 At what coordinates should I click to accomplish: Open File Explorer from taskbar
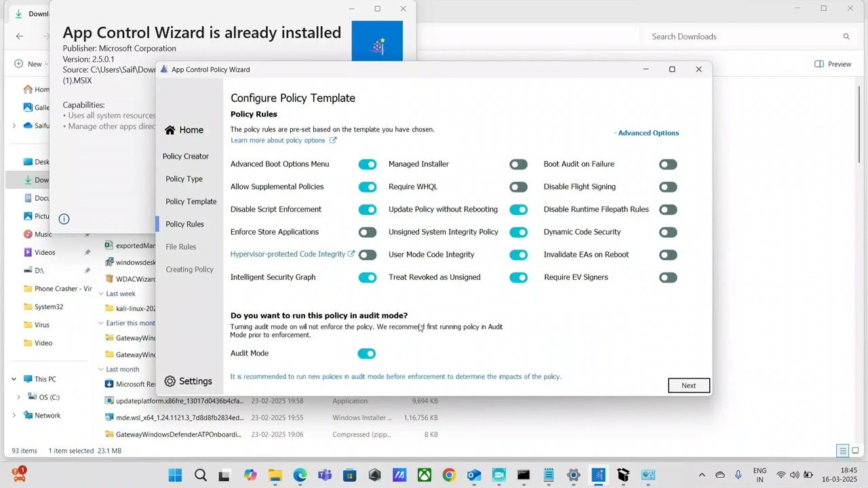[275, 475]
